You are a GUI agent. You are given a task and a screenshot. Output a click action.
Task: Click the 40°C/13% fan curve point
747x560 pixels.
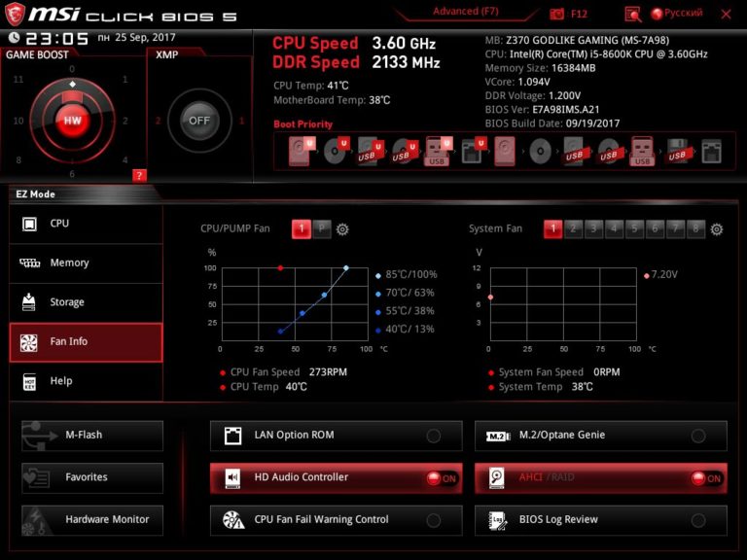(280, 332)
